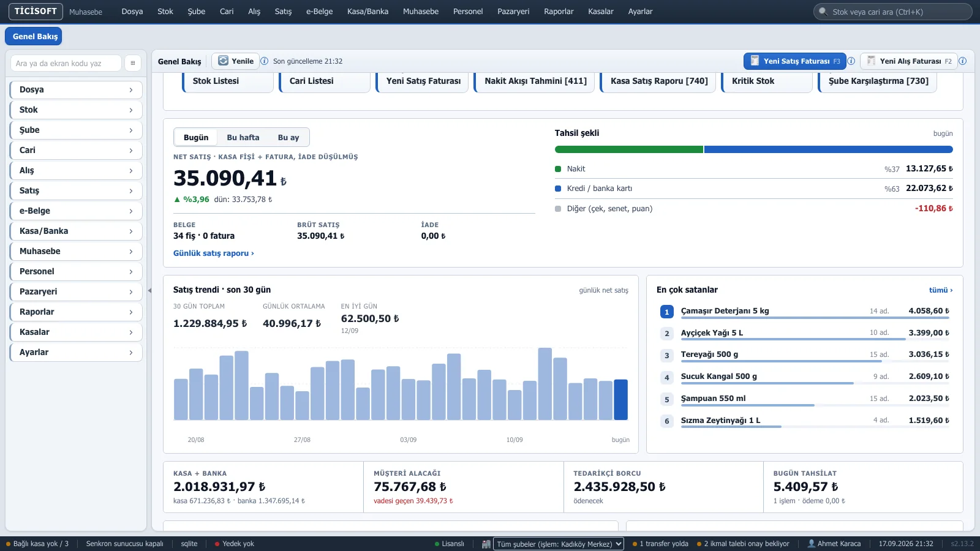This screenshot has width=980, height=551.
Task: Focus the 'Ara ya da ekran kodu yaz' field
Action: (x=66, y=63)
